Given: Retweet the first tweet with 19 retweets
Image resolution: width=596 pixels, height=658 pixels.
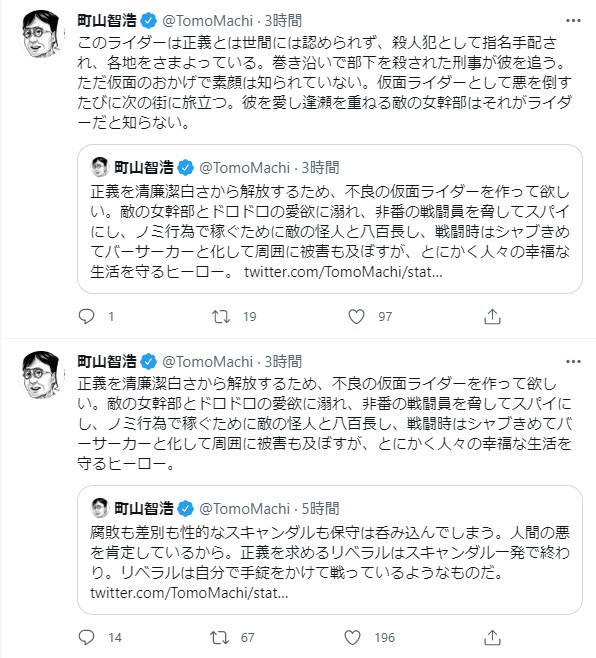Looking at the screenshot, I should (x=221, y=316).
